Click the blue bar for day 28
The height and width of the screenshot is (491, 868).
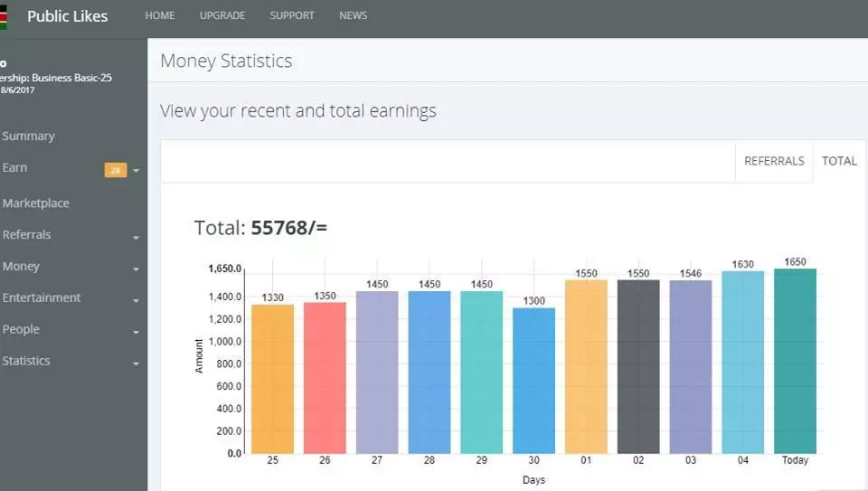tap(429, 372)
